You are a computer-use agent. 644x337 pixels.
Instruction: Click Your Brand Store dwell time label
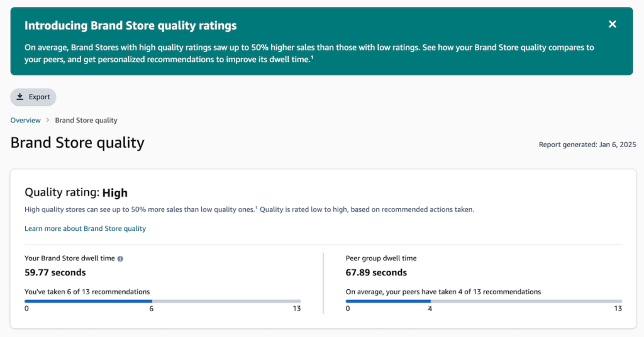click(69, 258)
